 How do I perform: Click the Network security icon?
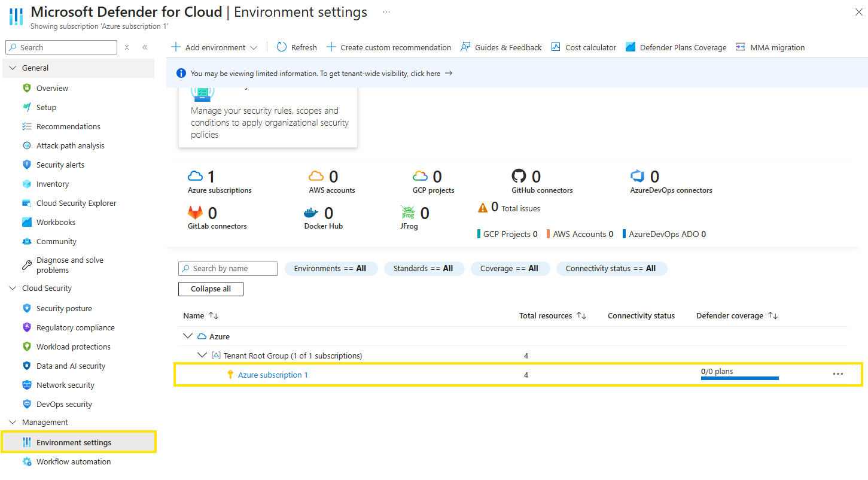pos(26,385)
